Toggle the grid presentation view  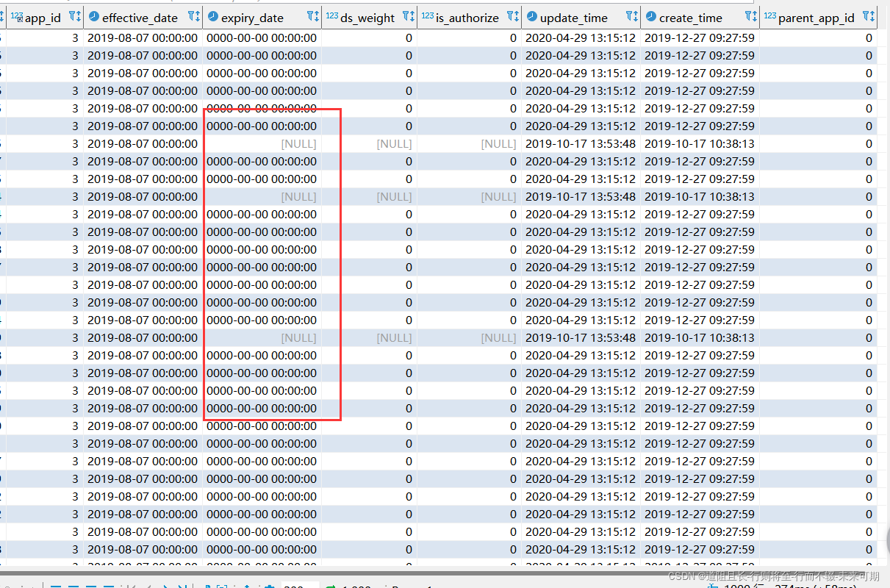54,584
